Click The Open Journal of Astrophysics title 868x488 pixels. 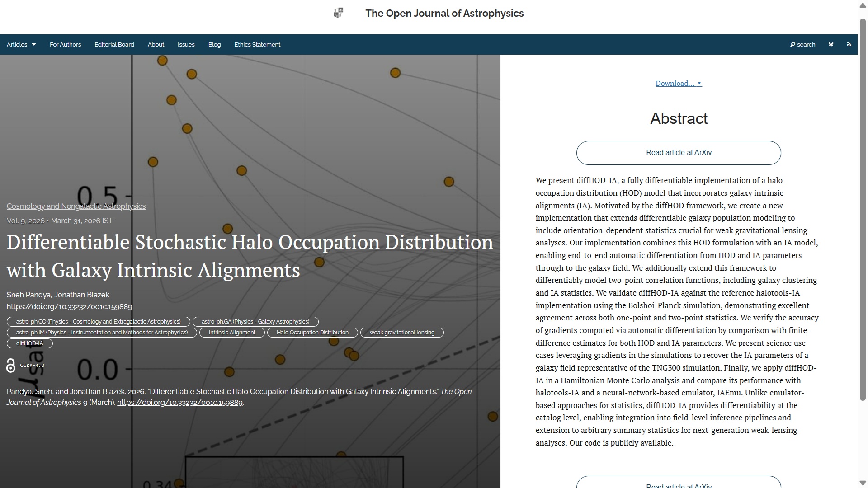click(x=444, y=13)
